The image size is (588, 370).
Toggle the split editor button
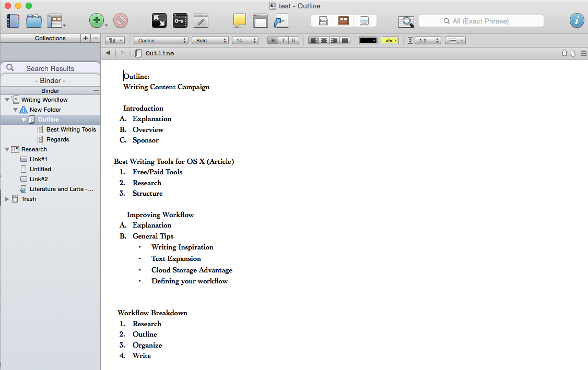583,53
